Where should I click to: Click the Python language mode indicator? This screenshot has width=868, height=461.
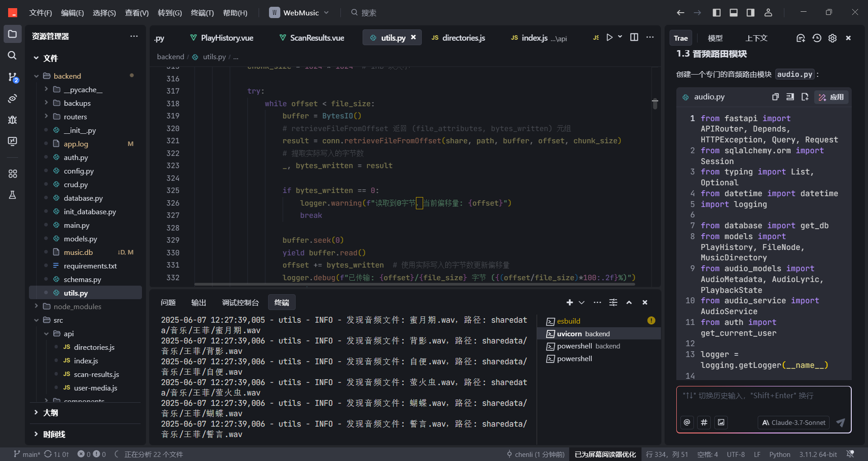point(780,454)
